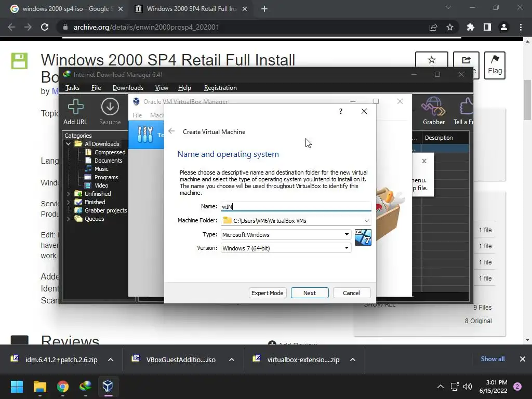Image resolution: width=532 pixels, height=399 pixels.
Task: Collapse the All Downloads tree node
Action: [68, 144]
